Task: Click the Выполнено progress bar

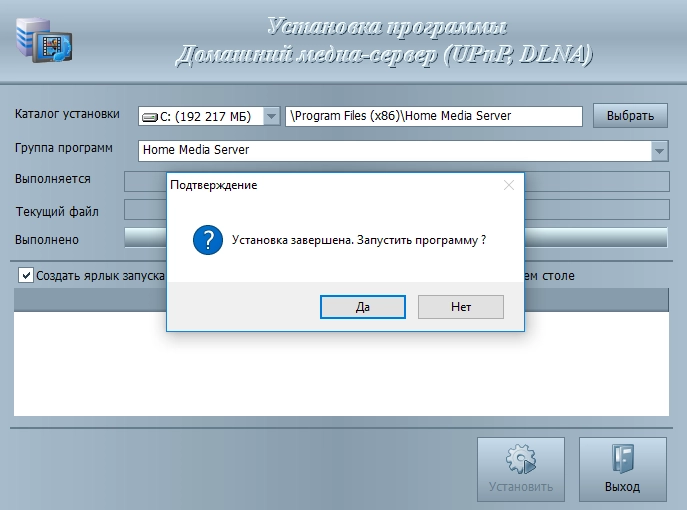Action: tap(600, 238)
